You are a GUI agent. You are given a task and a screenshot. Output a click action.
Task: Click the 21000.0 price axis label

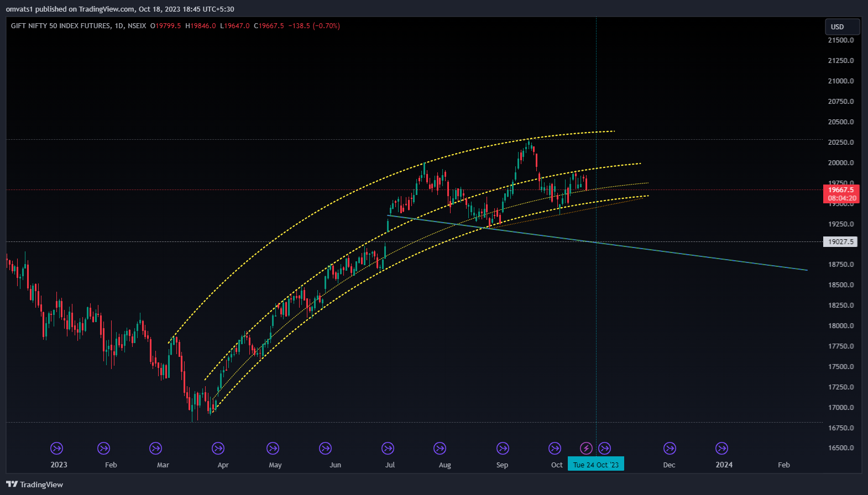click(840, 81)
